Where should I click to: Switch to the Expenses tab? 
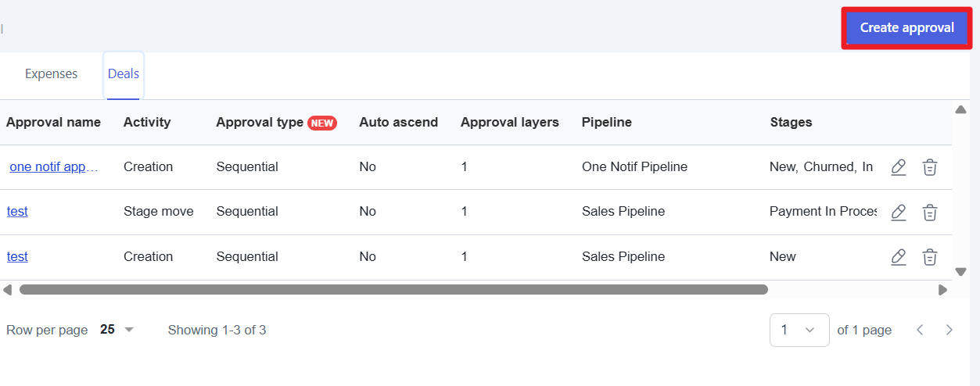52,74
